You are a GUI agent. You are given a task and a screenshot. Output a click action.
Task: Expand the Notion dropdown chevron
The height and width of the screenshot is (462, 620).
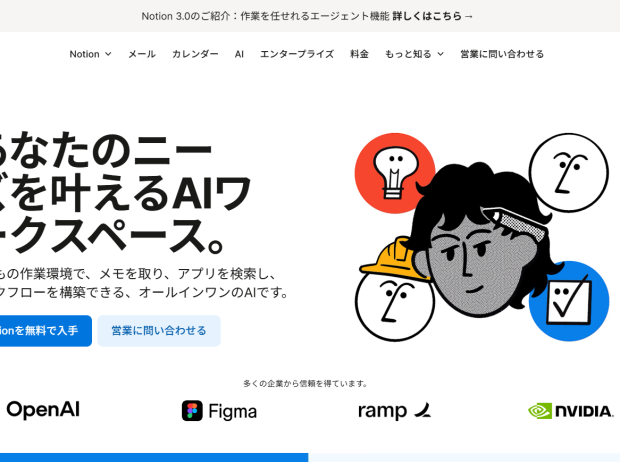point(108,54)
